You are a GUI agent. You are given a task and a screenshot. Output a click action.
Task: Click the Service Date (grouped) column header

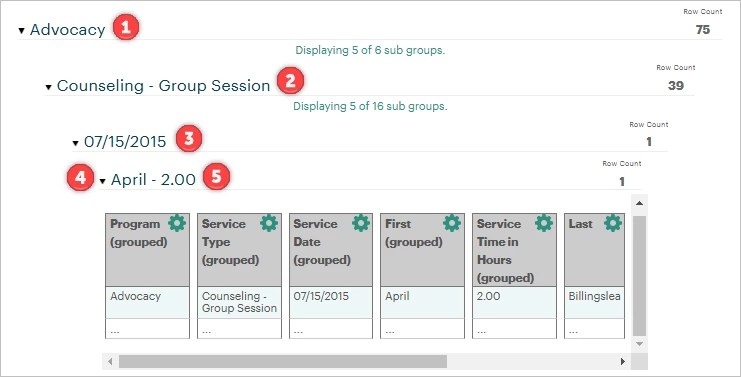pyautogui.click(x=331, y=249)
